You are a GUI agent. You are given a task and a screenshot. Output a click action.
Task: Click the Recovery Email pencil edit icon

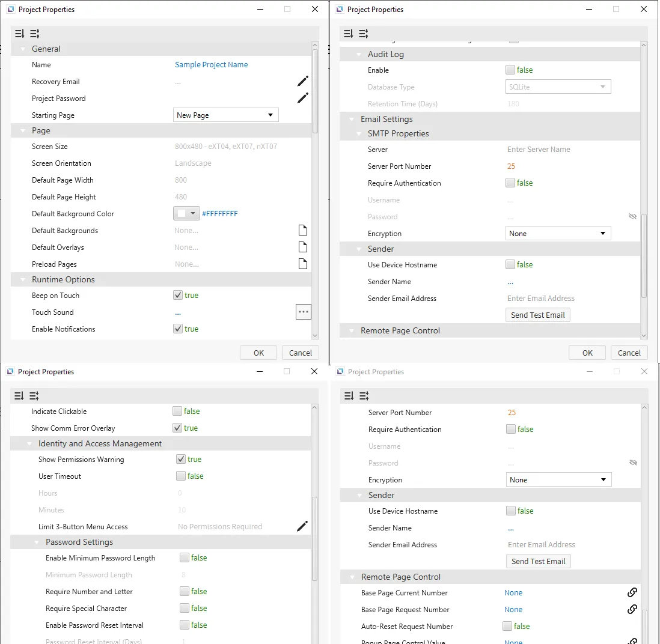point(303,81)
